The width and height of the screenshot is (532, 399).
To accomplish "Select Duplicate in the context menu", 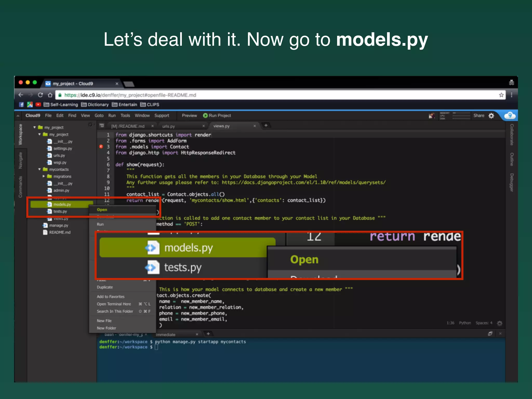I will 105,287.
